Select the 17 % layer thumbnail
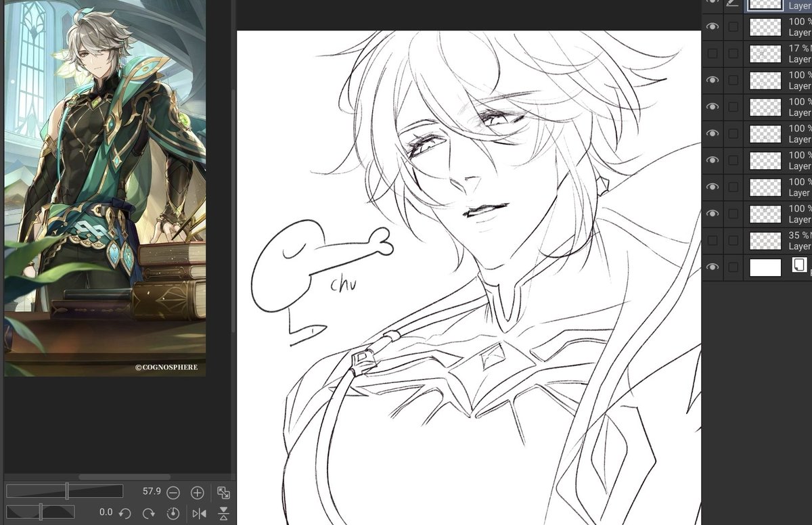 click(x=765, y=53)
